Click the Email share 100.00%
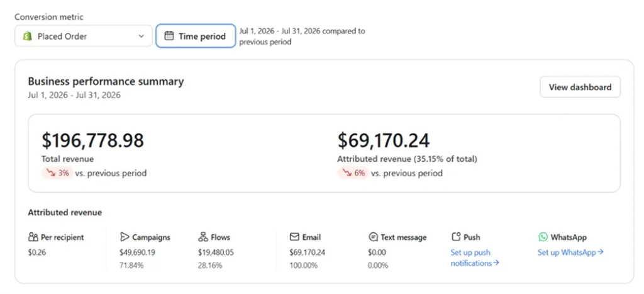The image size is (644, 294). coord(304,266)
